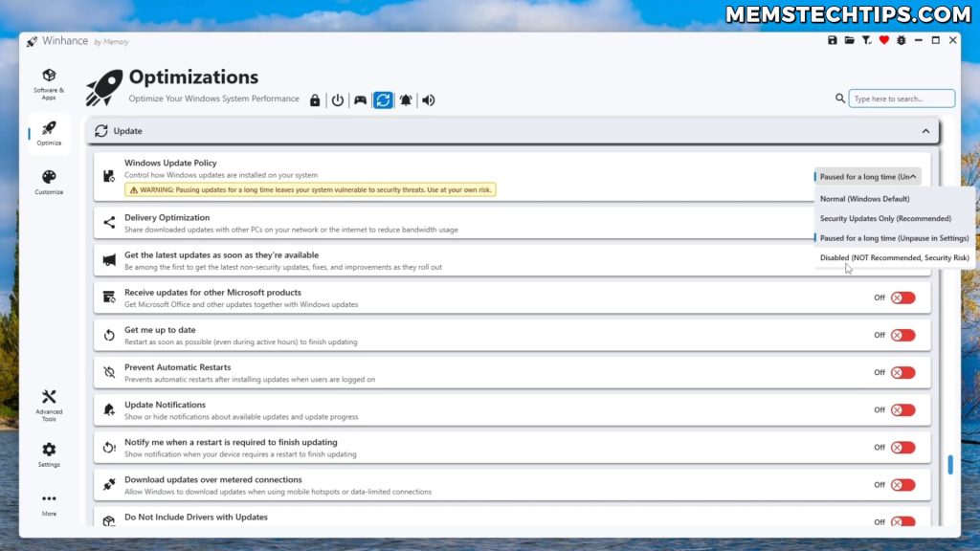Open the Notifications bell category icon
Viewport: 980px width, 551px height.
point(405,99)
